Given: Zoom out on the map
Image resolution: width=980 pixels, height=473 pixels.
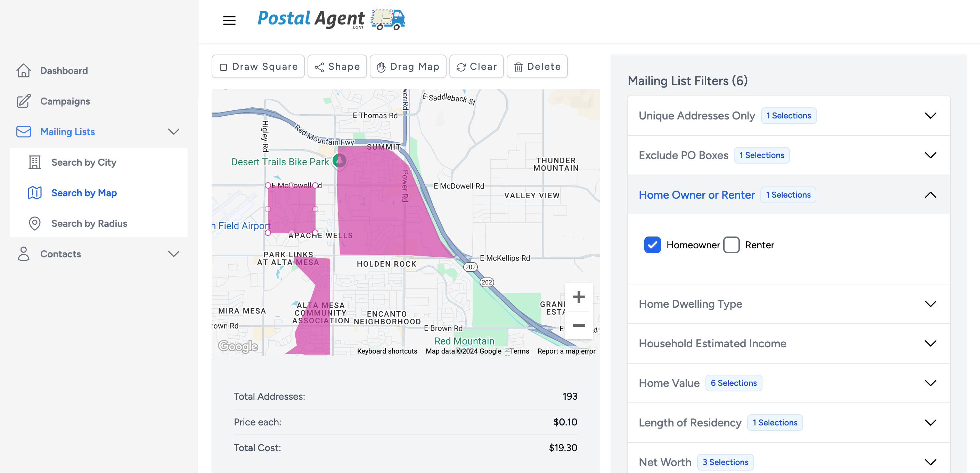Looking at the screenshot, I should [578, 325].
